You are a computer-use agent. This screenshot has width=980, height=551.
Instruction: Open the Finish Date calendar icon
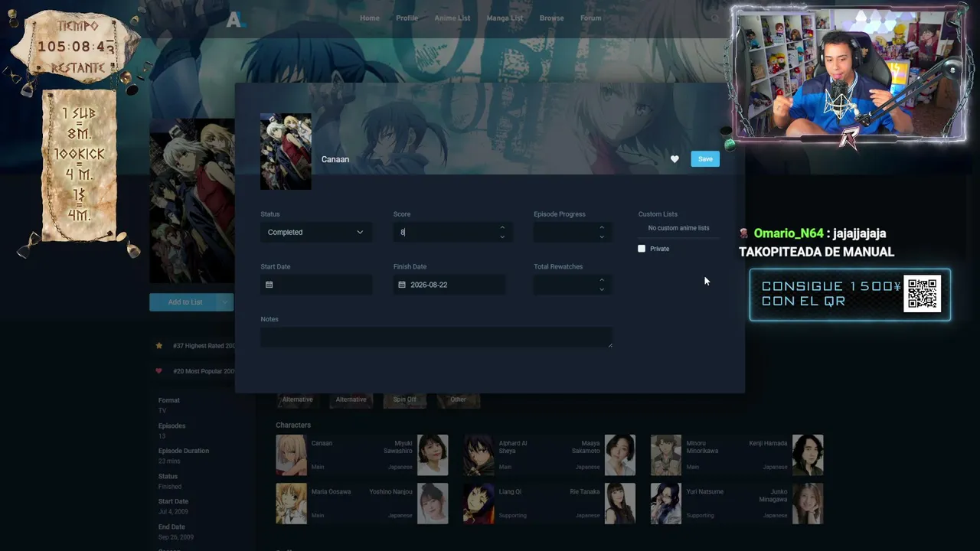tap(402, 285)
